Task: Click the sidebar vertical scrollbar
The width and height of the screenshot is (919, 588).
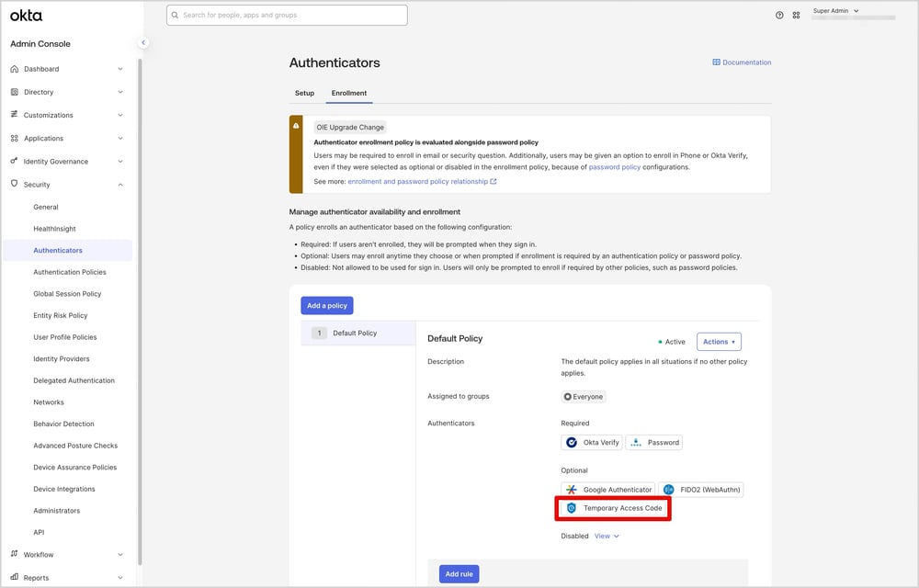Action: click(140, 311)
